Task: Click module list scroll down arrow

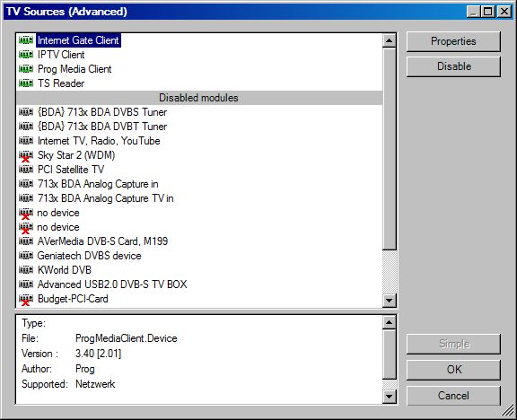Action: pos(389,301)
